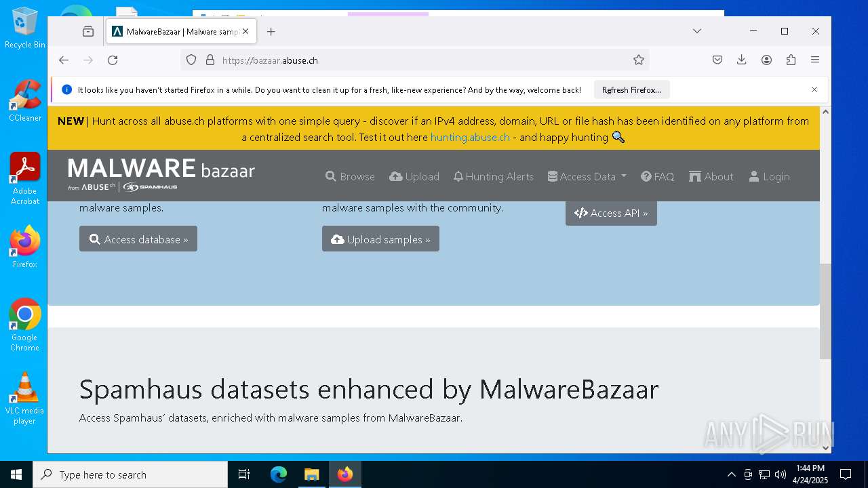868x488 pixels.
Task: Open the About page
Action: click(711, 176)
